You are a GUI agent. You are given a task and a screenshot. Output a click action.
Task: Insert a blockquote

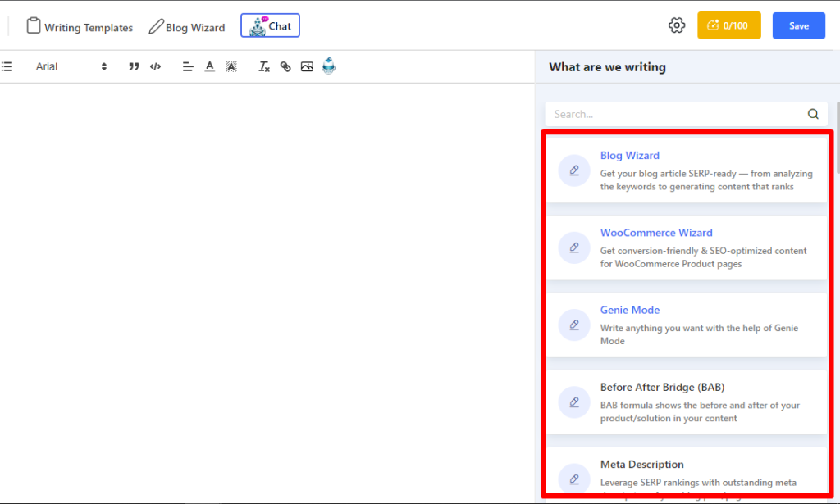point(134,66)
